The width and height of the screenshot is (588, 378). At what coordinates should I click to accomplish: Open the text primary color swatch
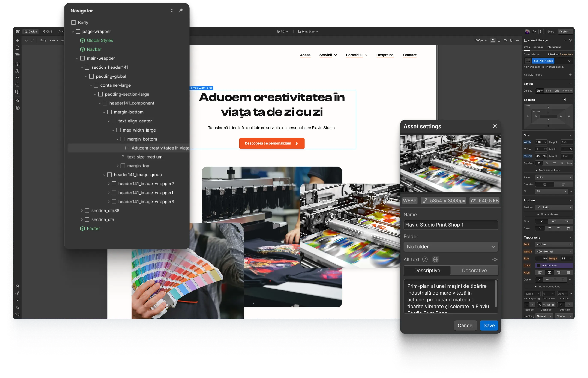pos(554,266)
